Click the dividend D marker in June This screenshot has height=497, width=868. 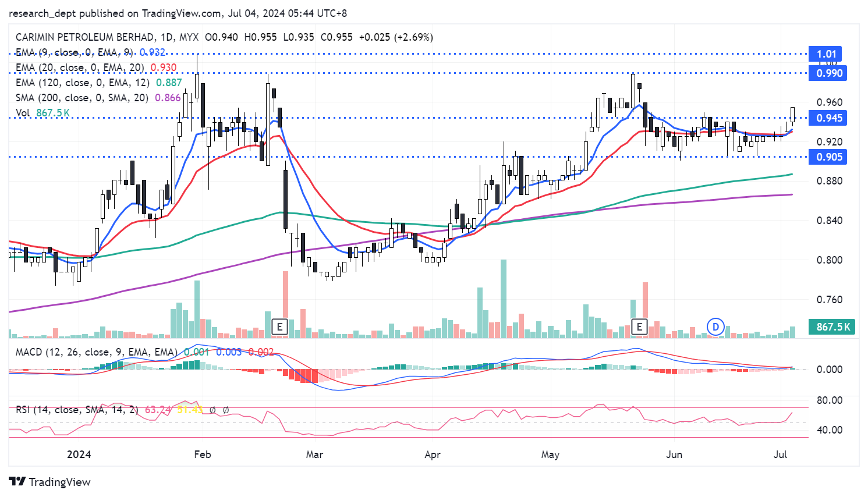click(x=715, y=327)
